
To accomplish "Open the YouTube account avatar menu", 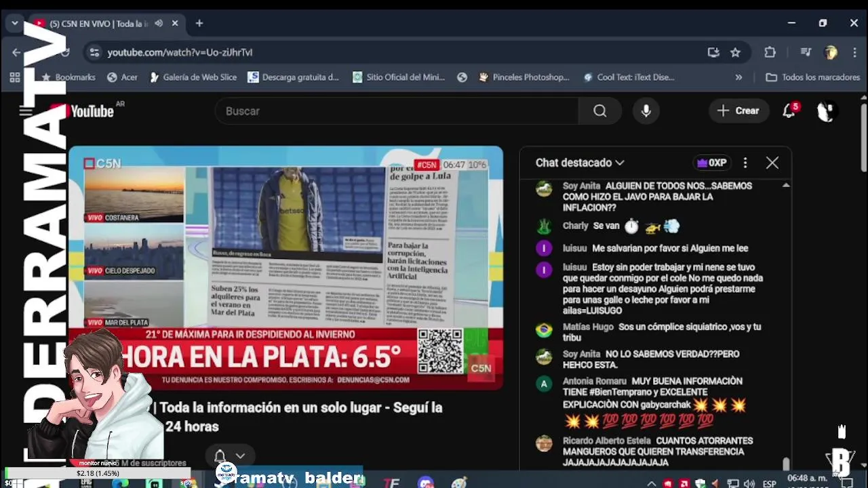I will pos(826,111).
